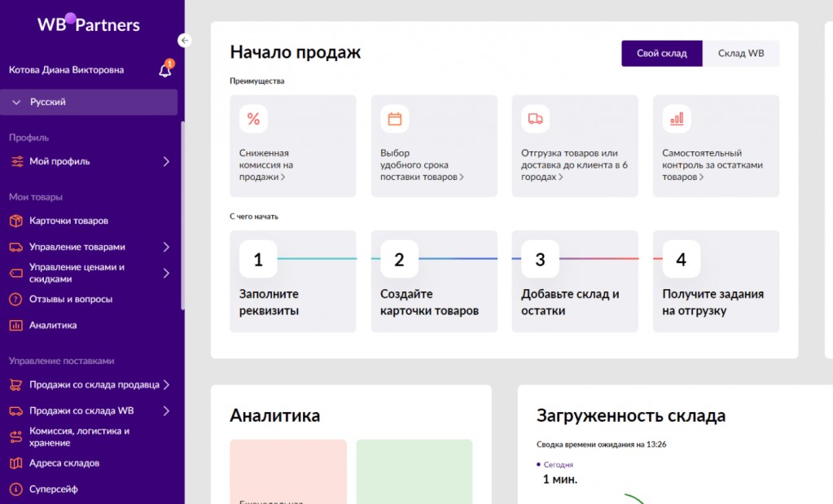This screenshot has width=833, height=504.
Task: Open the Выбор удобного срока поставки товаров link
Action: pos(422,164)
